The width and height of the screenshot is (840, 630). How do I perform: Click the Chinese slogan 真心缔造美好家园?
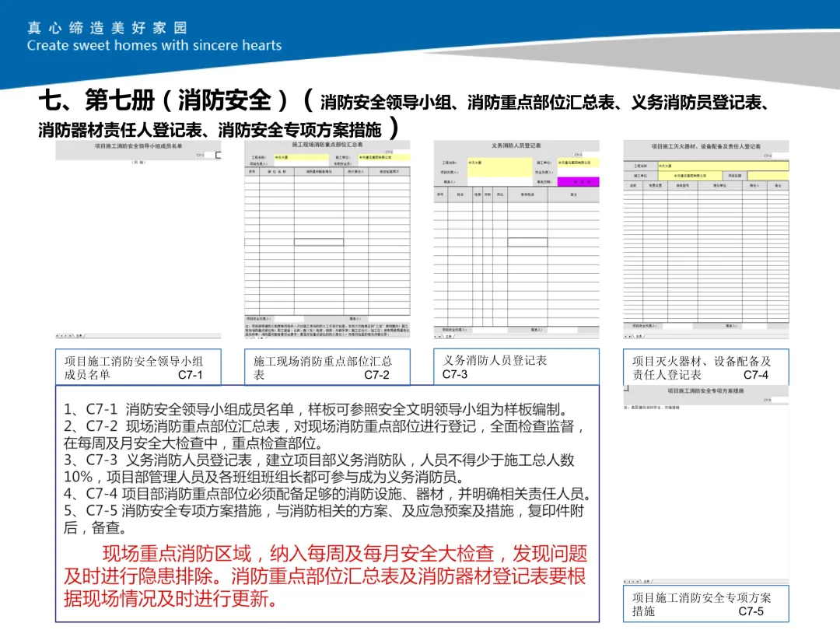pyautogui.click(x=107, y=27)
